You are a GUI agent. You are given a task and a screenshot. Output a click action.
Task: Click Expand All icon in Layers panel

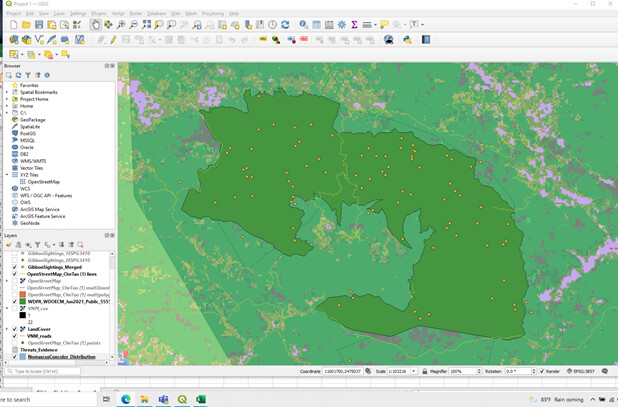(61, 245)
